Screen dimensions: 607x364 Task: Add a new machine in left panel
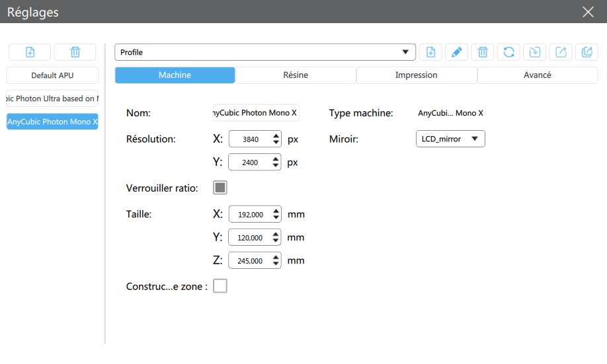[30, 52]
